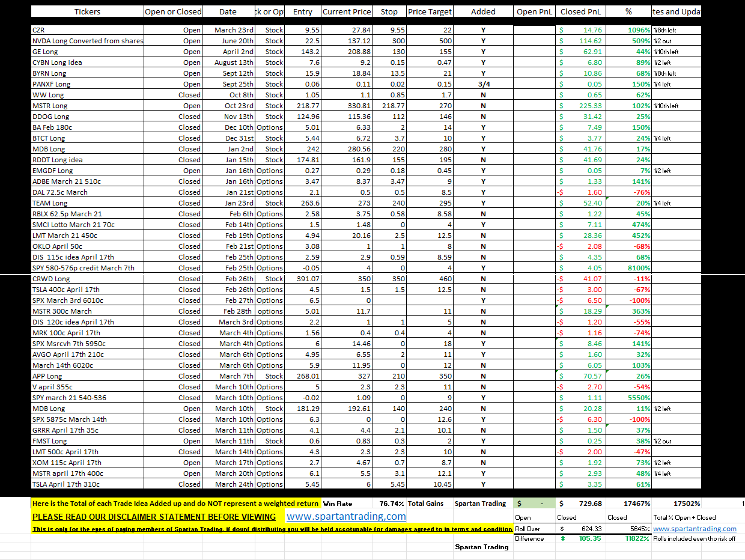Select the 'SPX March 3rd 6010c' cell
The image size is (745, 560).
click(88, 300)
